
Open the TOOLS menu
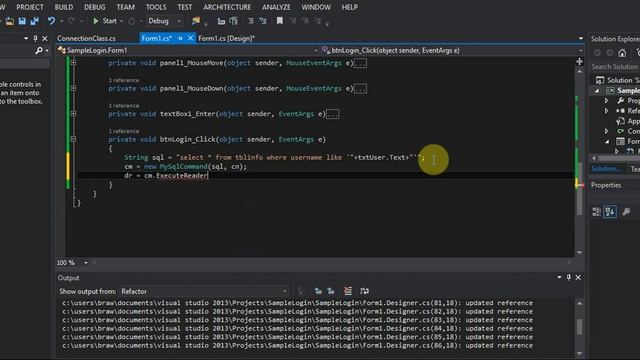(156, 7)
